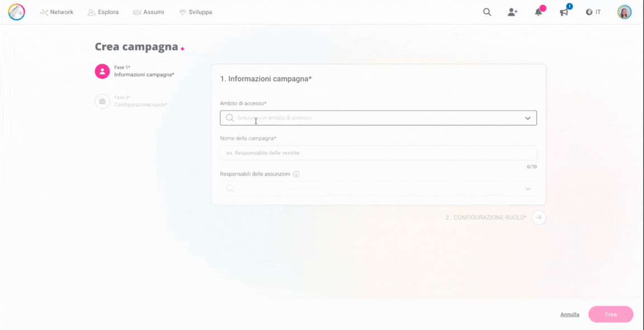Expand the Responsabili delle assunzioni dropdown chevron
The image size is (644, 330).
[x=528, y=189]
